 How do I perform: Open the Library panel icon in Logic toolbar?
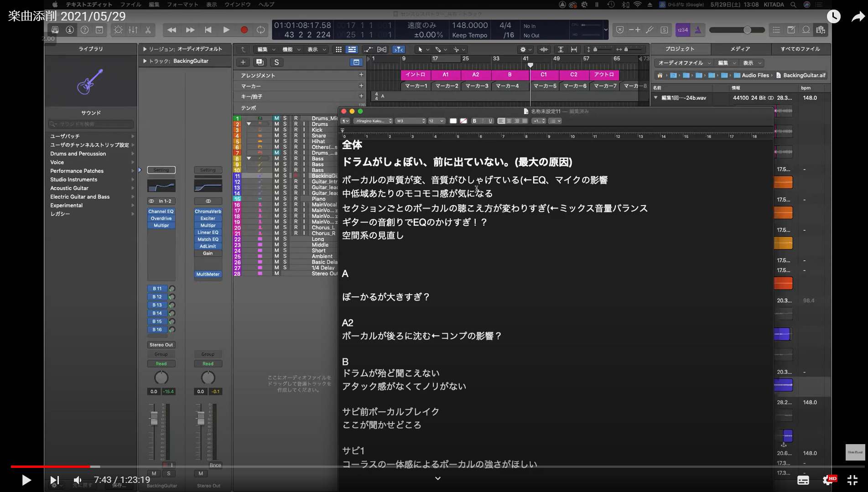(55, 30)
